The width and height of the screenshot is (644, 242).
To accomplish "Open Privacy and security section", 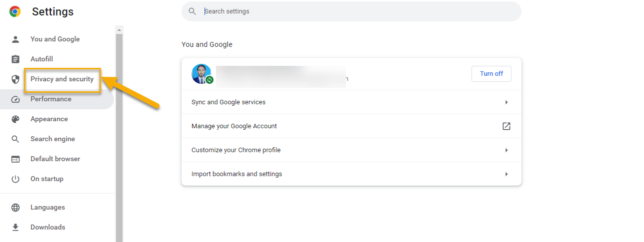I will tap(62, 79).
